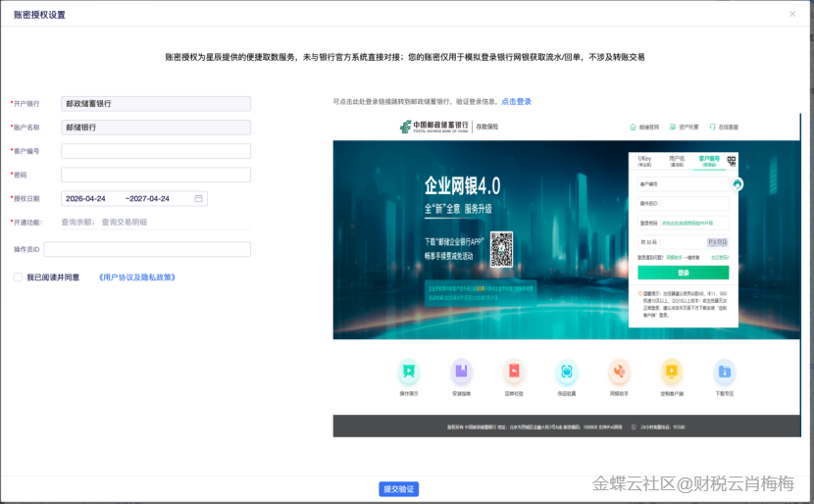Click the start date 2026-04-24
Viewport: 814px width, 504px height.
[x=85, y=198]
